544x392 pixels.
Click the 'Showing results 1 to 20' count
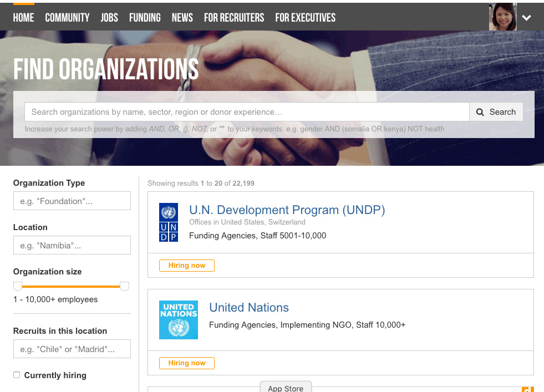(x=201, y=183)
